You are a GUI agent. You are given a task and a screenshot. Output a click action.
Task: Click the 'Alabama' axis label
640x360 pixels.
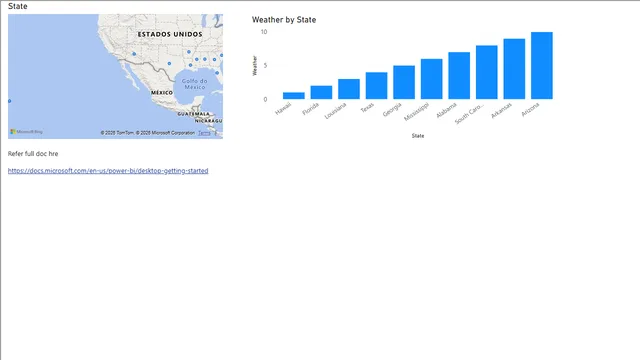point(447,110)
